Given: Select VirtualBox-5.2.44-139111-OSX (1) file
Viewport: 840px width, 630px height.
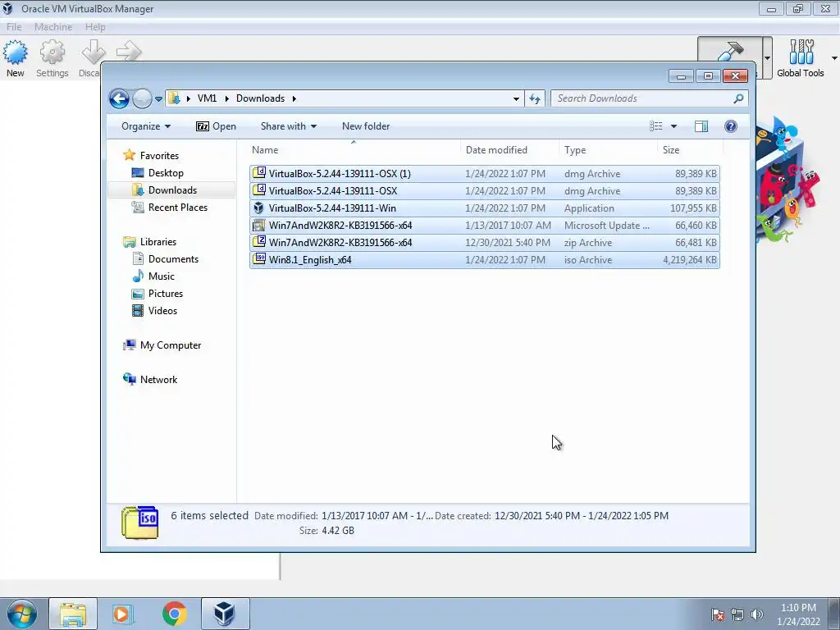Looking at the screenshot, I should coord(484,174).
